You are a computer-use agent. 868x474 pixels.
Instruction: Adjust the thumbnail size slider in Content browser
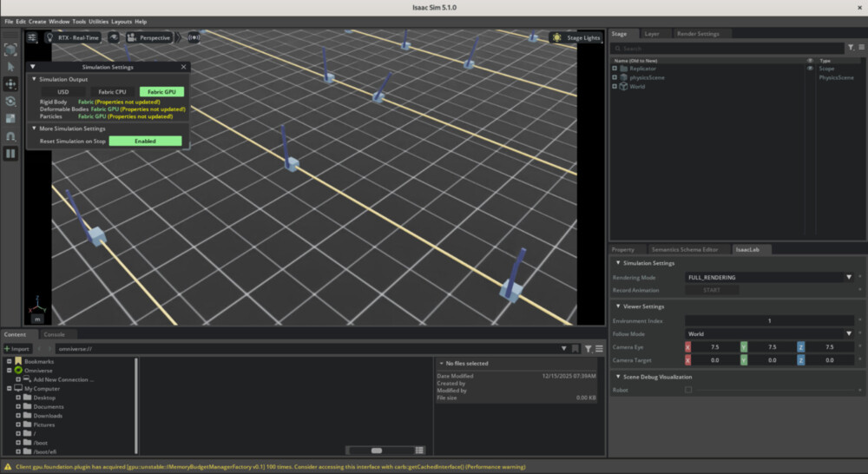click(x=376, y=451)
